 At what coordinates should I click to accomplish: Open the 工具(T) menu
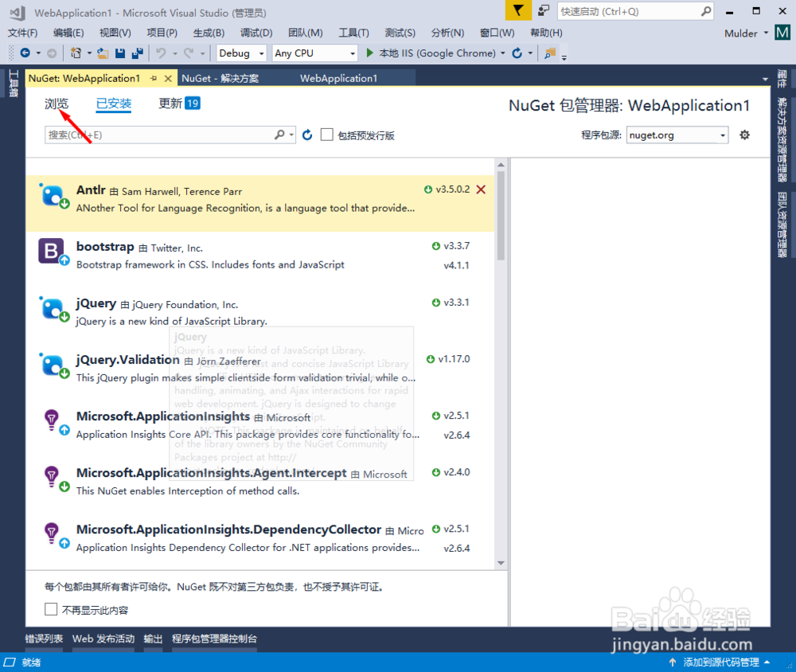point(353,33)
